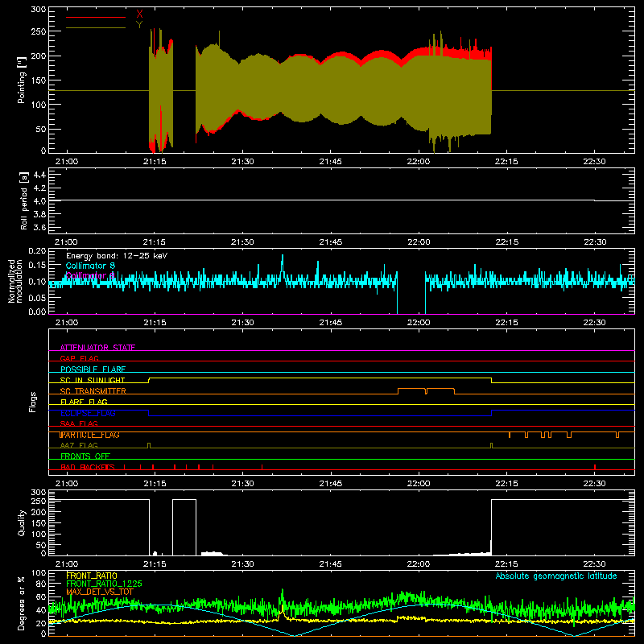Click the olive Y legend line
Image resolution: width=644 pixels, height=644 pixels.
(x=96, y=28)
